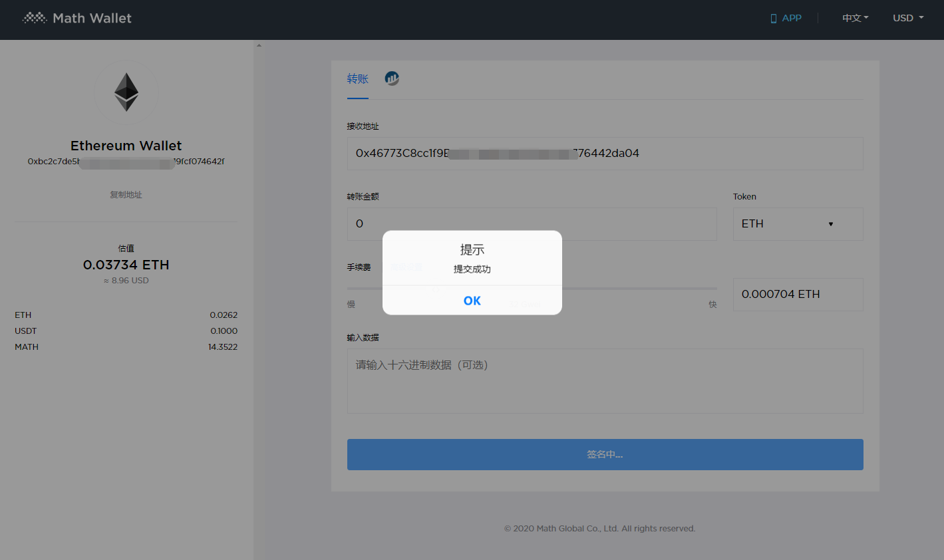Click the Ethereum diamond logo
Image resolution: width=944 pixels, height=560 pixels.
click(126, 92)
